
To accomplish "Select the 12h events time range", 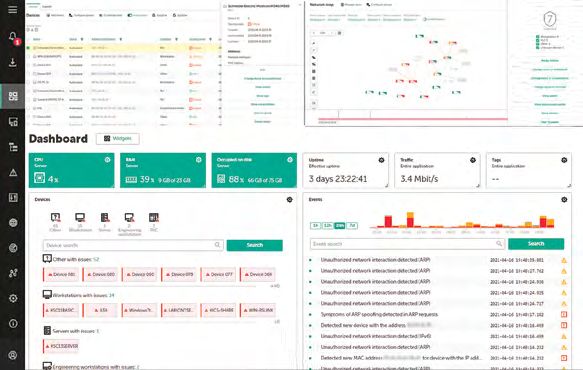I will (328, 225).
